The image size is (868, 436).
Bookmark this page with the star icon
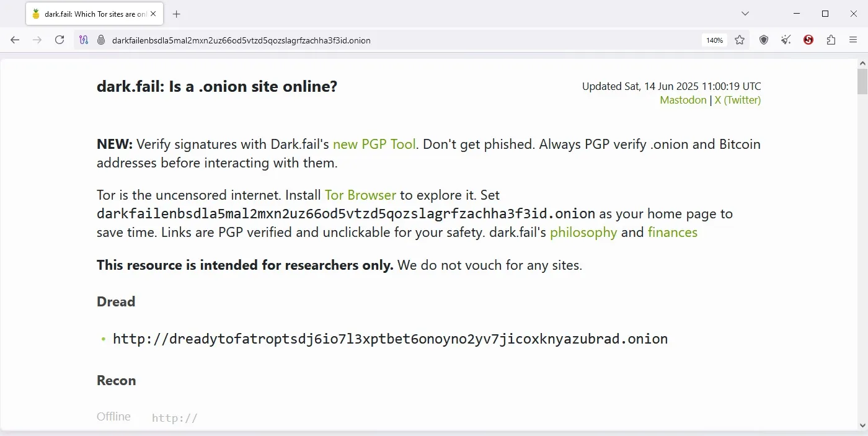pyautogui.click(x=740, y=40)
